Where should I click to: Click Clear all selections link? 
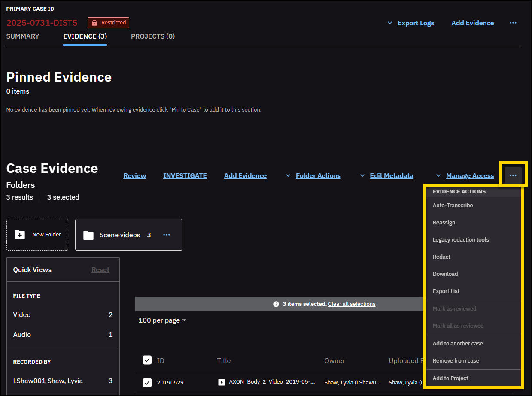352,304
